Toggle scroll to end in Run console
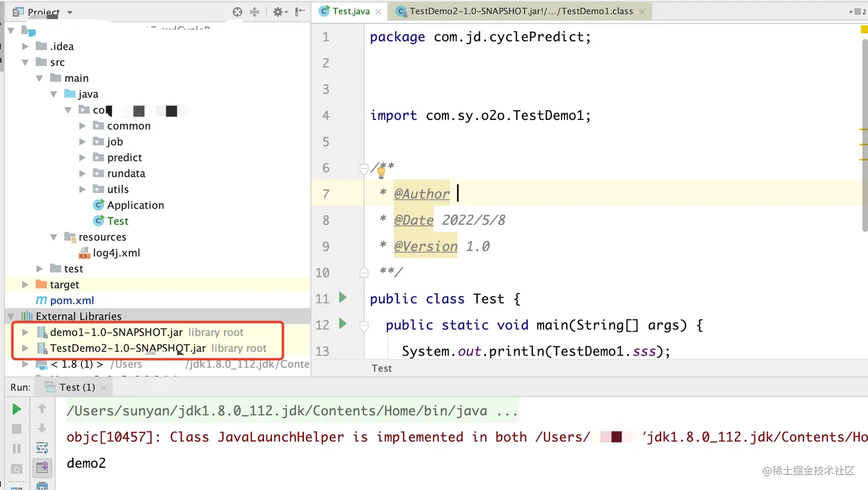Screen dimensions: 868x490 pos(42,468)
